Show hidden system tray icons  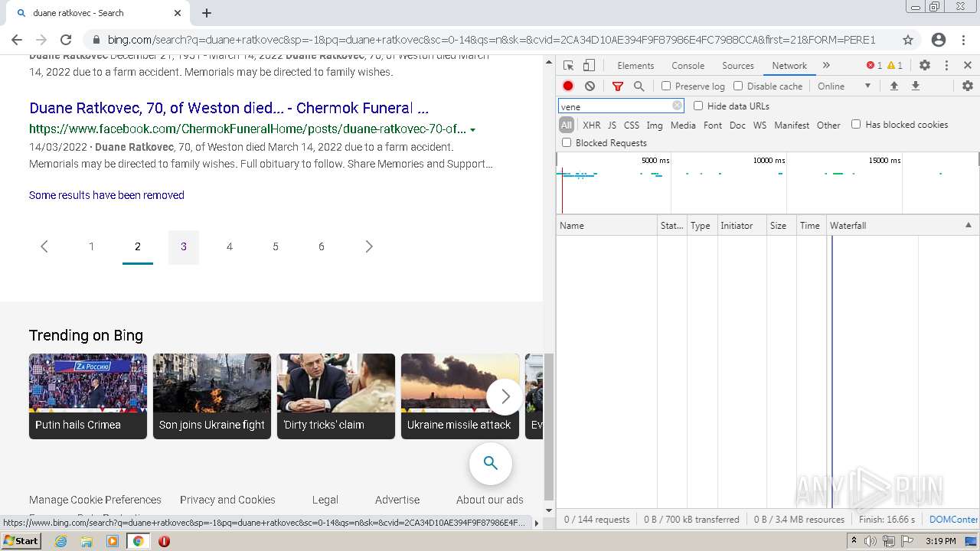854,541
